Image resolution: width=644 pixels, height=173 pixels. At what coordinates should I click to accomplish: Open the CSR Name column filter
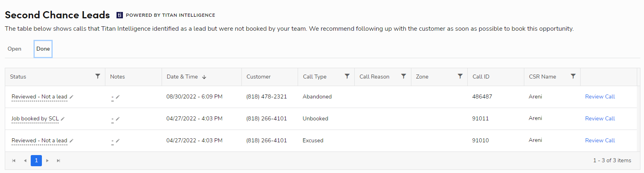(x=573, y=76)
